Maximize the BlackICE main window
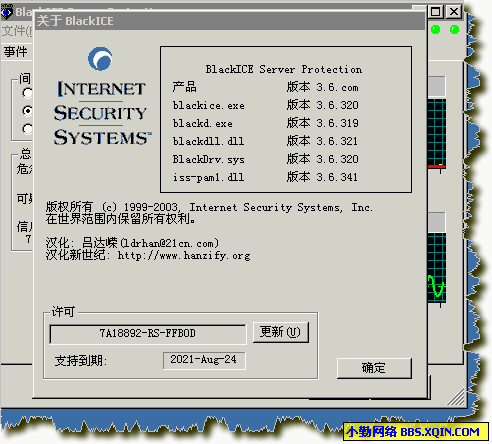This screenshot has width=492, height=444. [436, 12]
